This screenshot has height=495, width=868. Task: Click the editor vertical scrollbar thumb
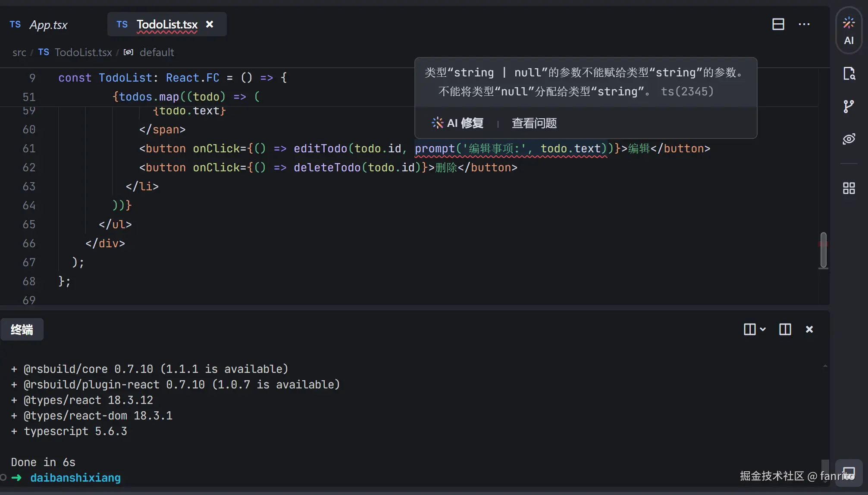pos(823,250)
